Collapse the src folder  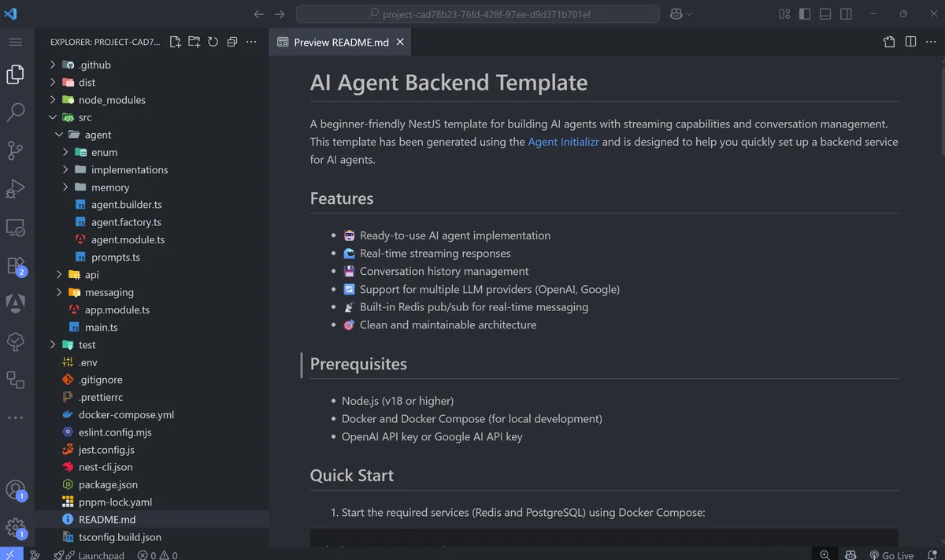coord(53,117)
